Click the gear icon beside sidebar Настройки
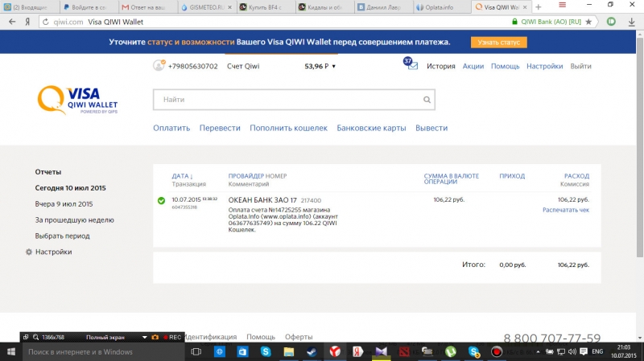The width and height of the screenshot is (644, 361). click(29, 252)
